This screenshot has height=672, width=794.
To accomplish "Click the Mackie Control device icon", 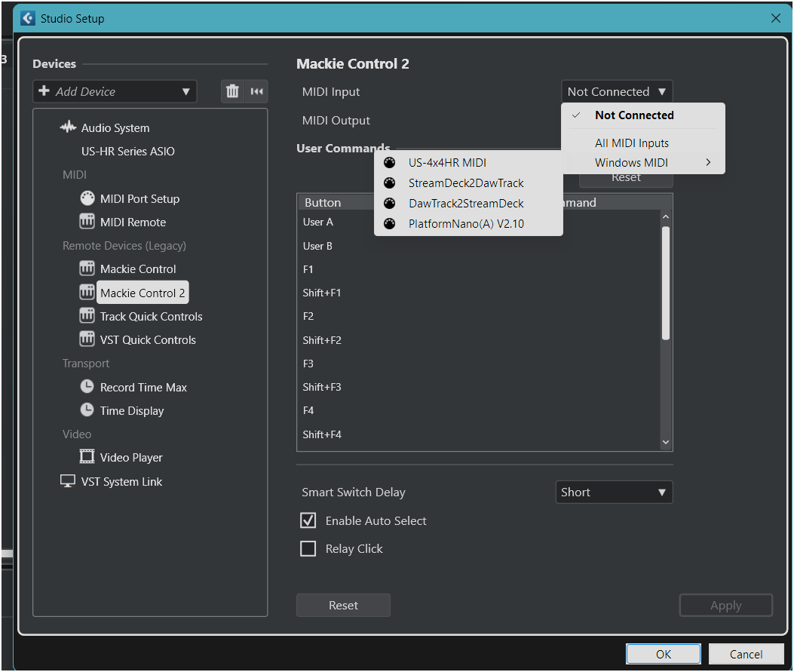I will coord(87,268).
